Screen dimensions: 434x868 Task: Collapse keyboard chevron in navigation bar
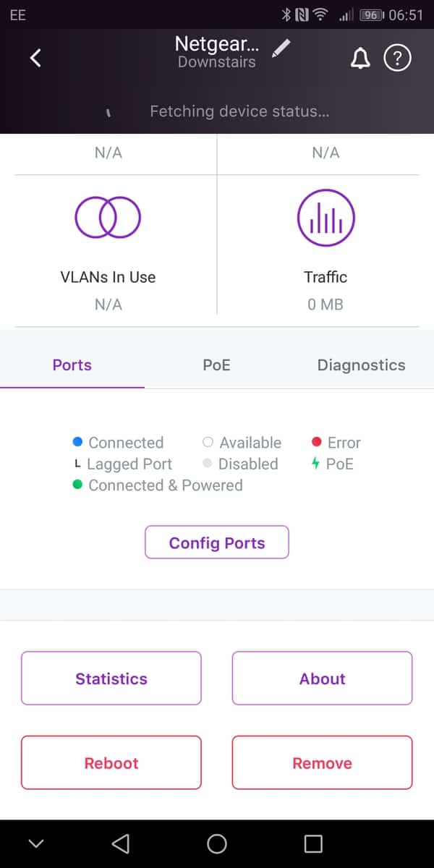click(35, 843)
